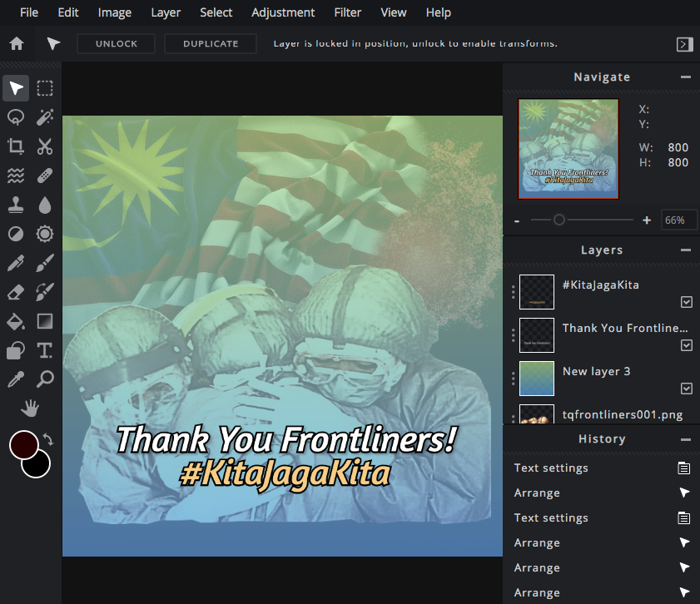Swap foreground and background colors
The width and height of the screenshot is (700, 604).
(48, 439)
